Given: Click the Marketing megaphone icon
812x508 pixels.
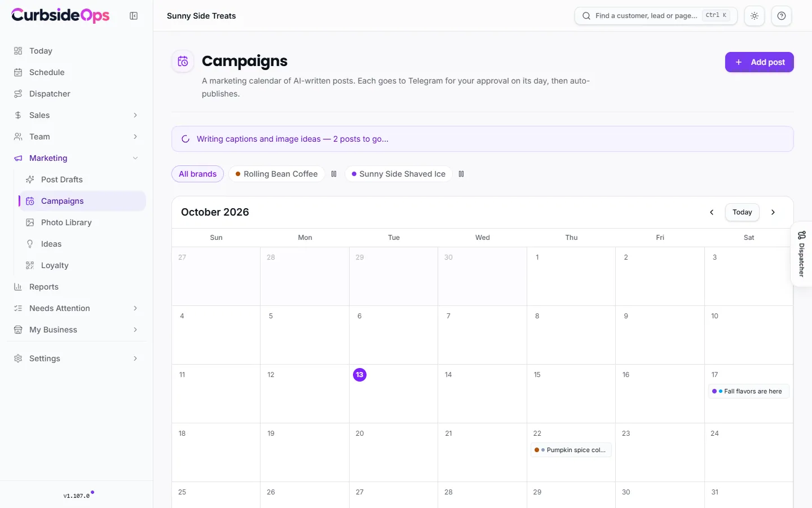Looking at the screenshot, I should (x=18, y=158).
